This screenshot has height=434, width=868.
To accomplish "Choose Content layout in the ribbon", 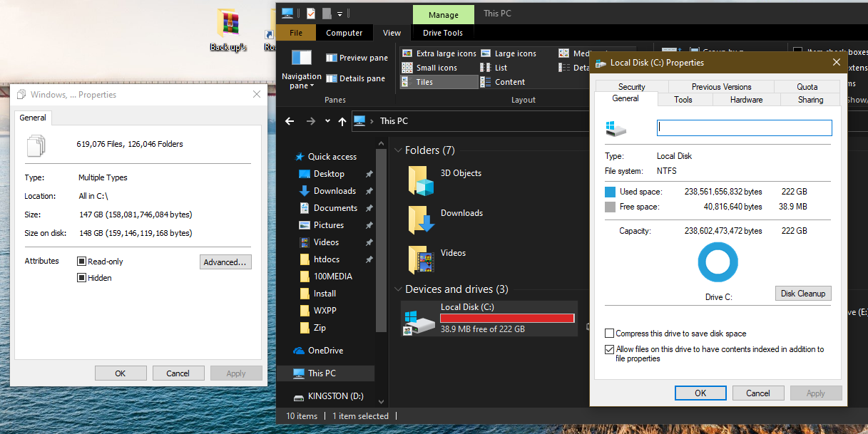I will coord(503,82).
